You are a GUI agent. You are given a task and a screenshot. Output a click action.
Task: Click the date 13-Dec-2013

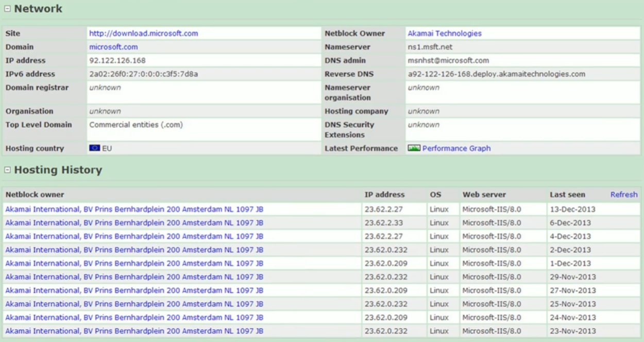[x=572, y=209]
